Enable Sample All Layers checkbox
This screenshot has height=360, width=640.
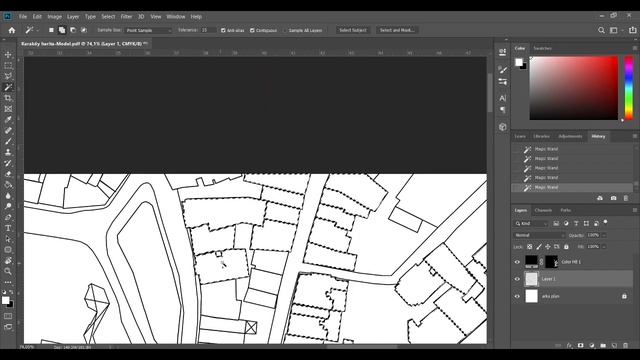point(285,30)
